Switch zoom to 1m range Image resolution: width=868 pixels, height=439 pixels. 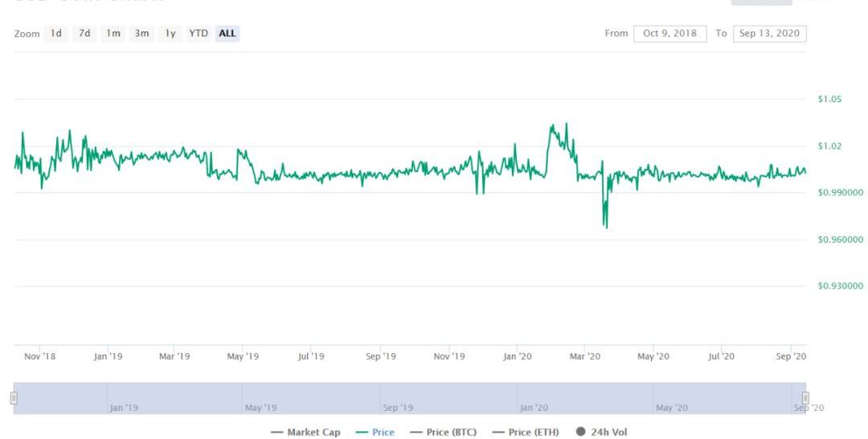(113, 34)
